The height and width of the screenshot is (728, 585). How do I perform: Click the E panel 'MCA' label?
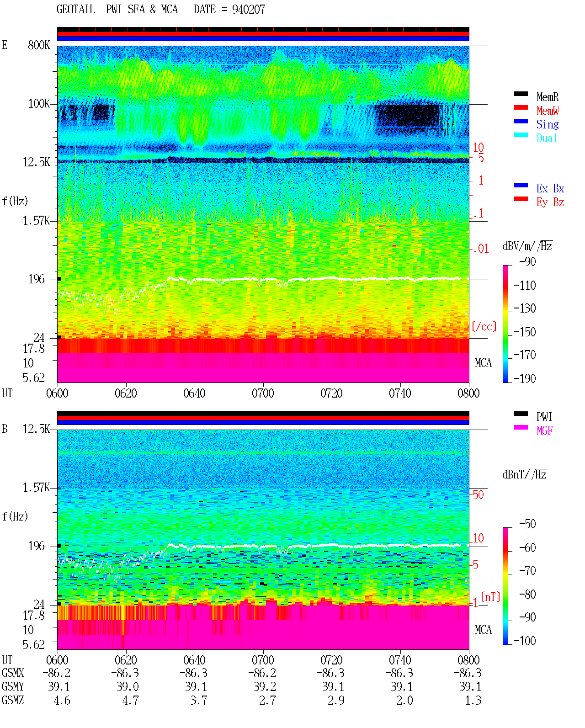tap(483, 363)
